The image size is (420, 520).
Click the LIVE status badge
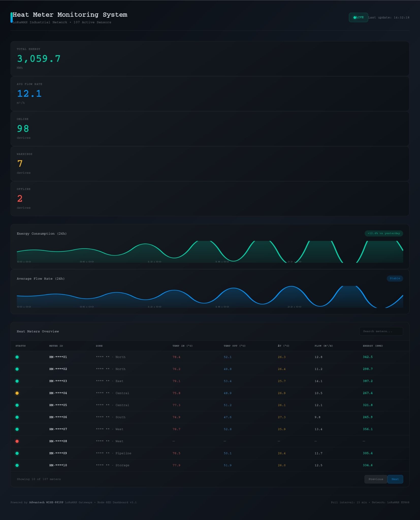pyautogui.click(x=358, y=18)
